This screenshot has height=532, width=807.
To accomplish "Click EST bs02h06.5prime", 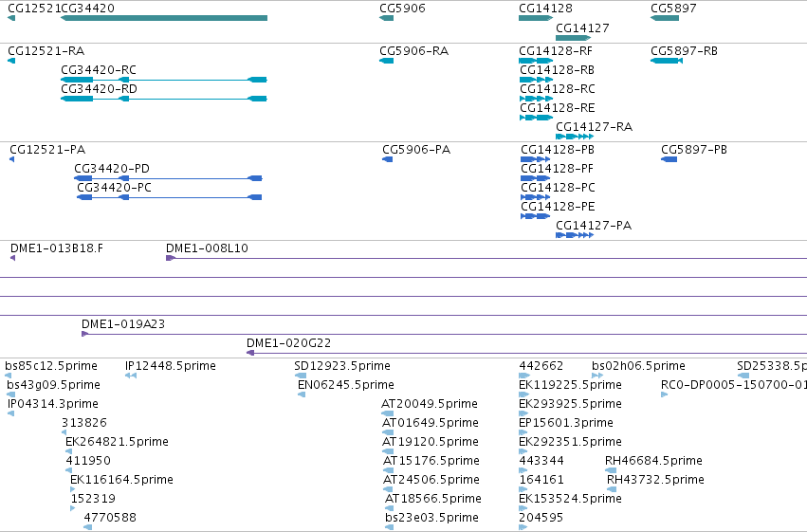I will pos(597,376).
